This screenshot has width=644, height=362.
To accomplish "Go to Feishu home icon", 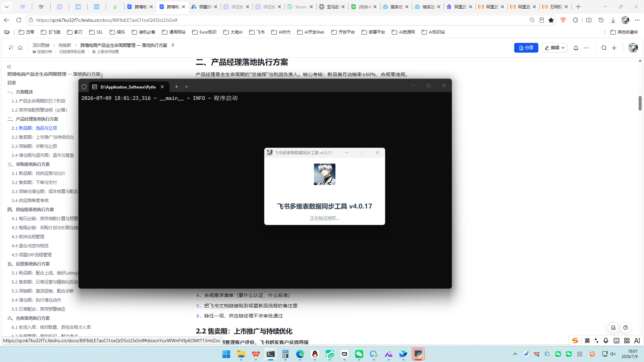I will pyautogui.click(x=20, y=48).
